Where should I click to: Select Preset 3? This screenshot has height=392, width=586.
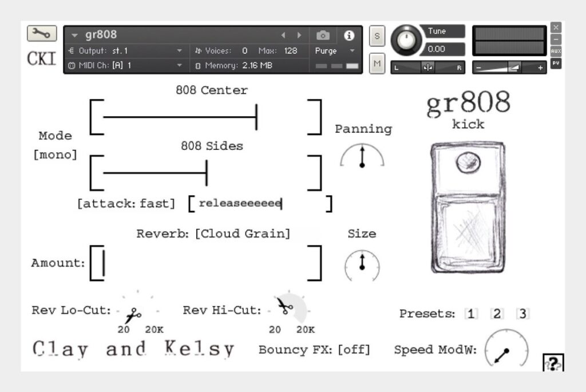point(522,313)
